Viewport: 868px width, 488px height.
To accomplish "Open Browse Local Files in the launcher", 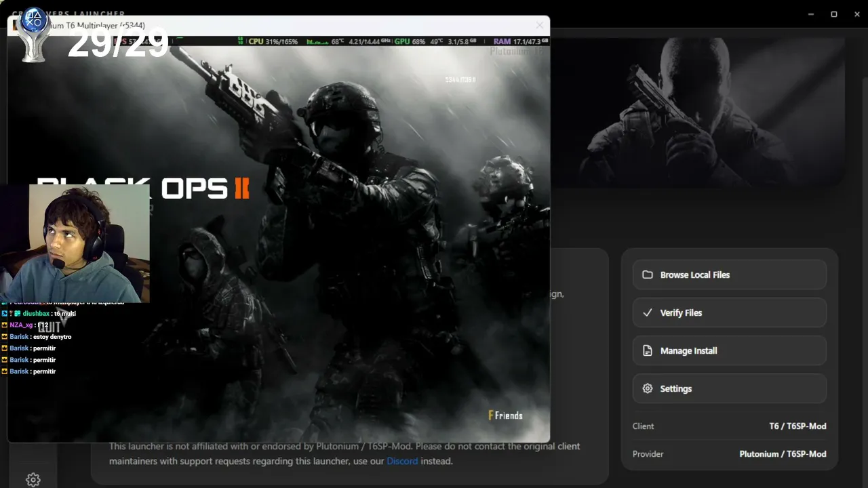I will click(729, 274).
